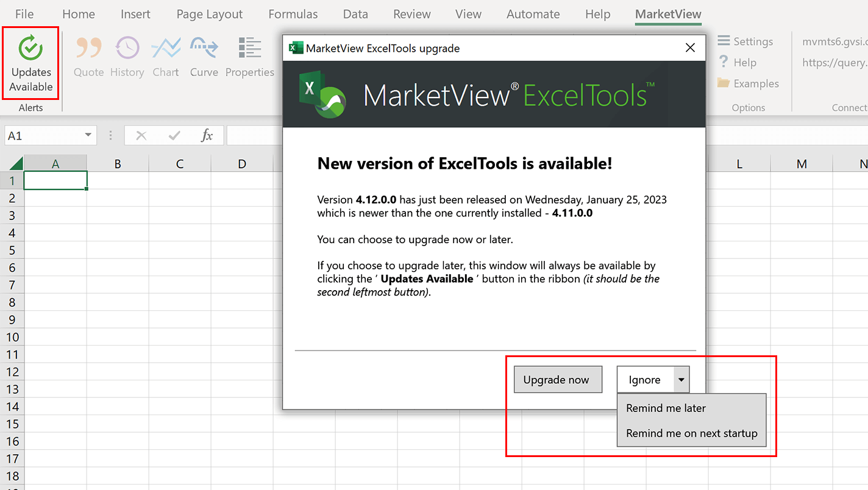Switch to the View tab
868x490 pixels.
(x=469, y=14)
